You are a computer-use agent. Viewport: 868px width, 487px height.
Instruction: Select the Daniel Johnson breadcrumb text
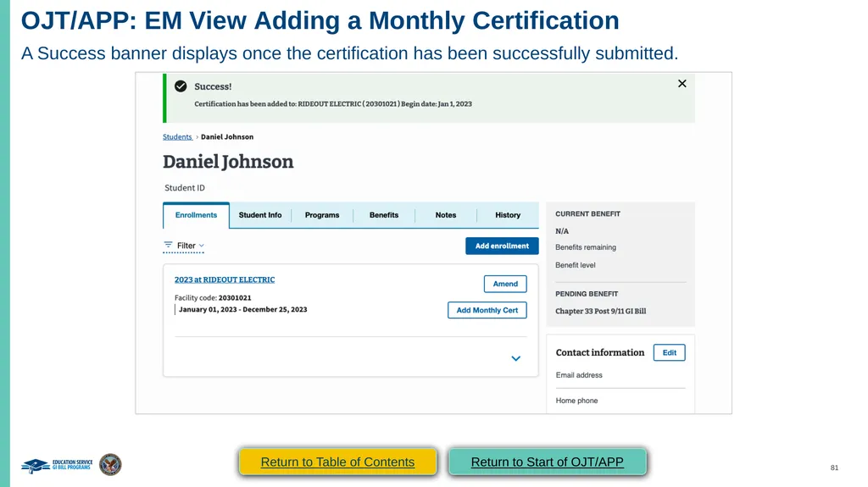pyautogui.click(x=227, y=136)
